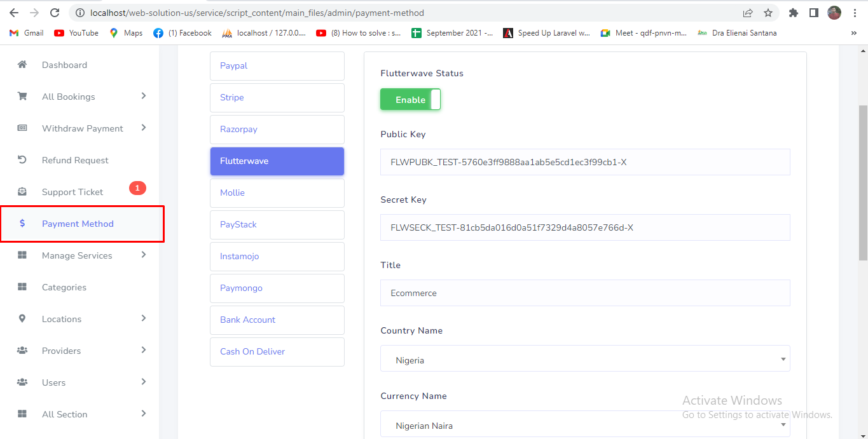Viewport: 868px width, 439px height.
Task: Click the Payment Method dollar icon
Action: point(22,224)
